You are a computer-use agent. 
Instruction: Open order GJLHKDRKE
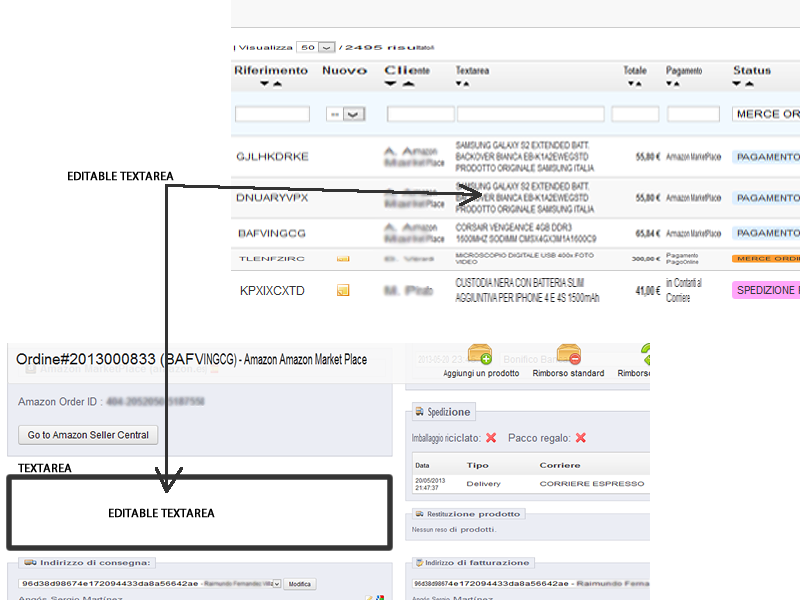(x=272, y=157)
